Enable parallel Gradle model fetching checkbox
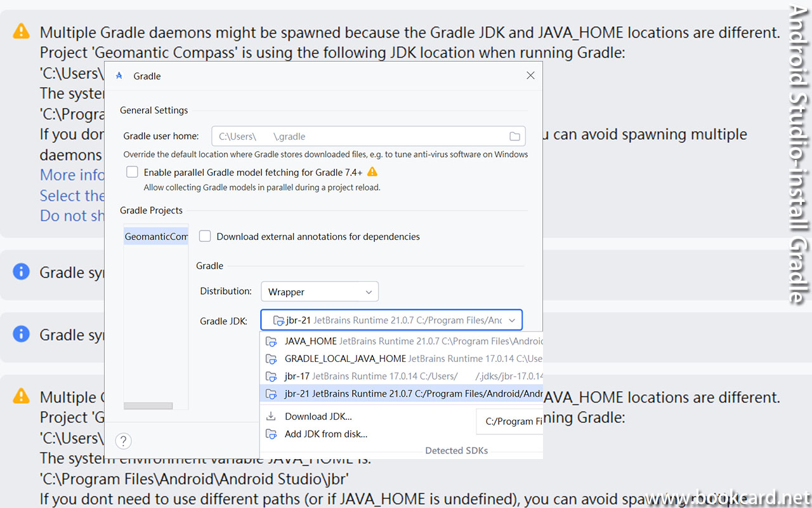The image size is (812, 508). coord(132,172)
